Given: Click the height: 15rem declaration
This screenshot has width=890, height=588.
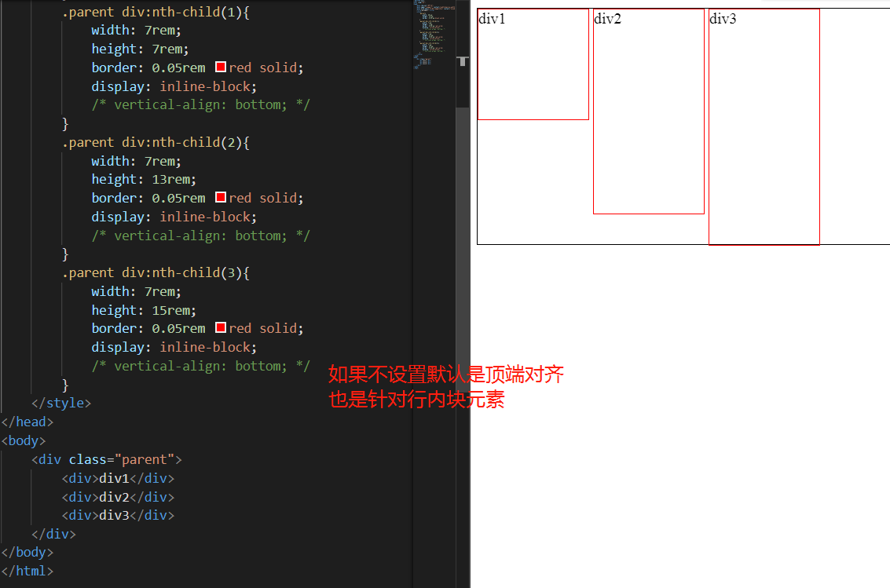Looking at the screenshot, I should point(143,309).
